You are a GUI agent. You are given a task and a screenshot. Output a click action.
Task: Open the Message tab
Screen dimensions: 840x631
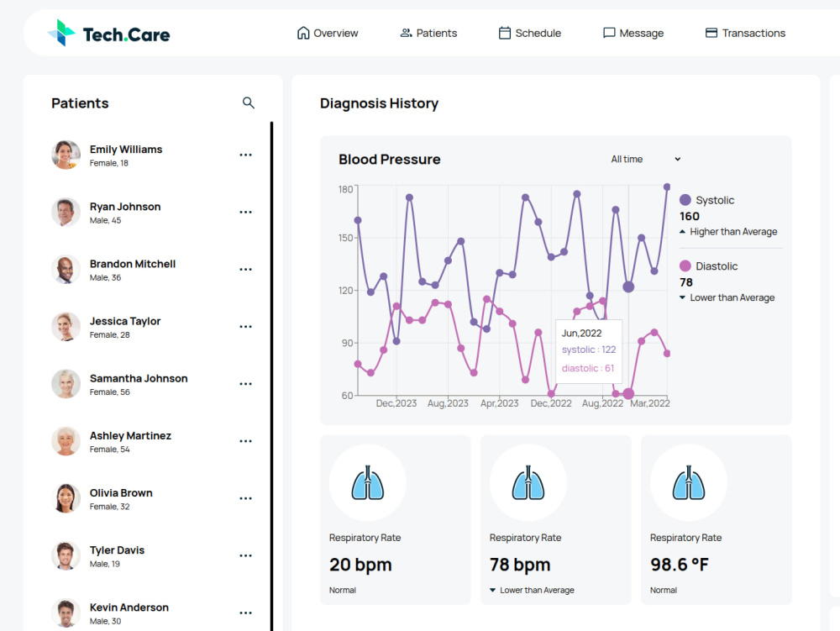(x=633, y=34)
